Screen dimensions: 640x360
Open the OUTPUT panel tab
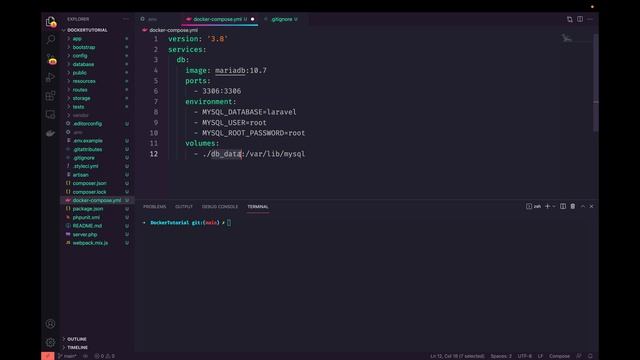pyautogui.click(x=184, y=207)
